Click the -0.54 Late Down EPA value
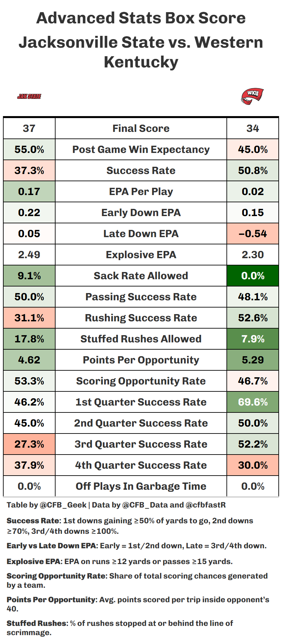The image size is (282, 644). coord(252,234)
